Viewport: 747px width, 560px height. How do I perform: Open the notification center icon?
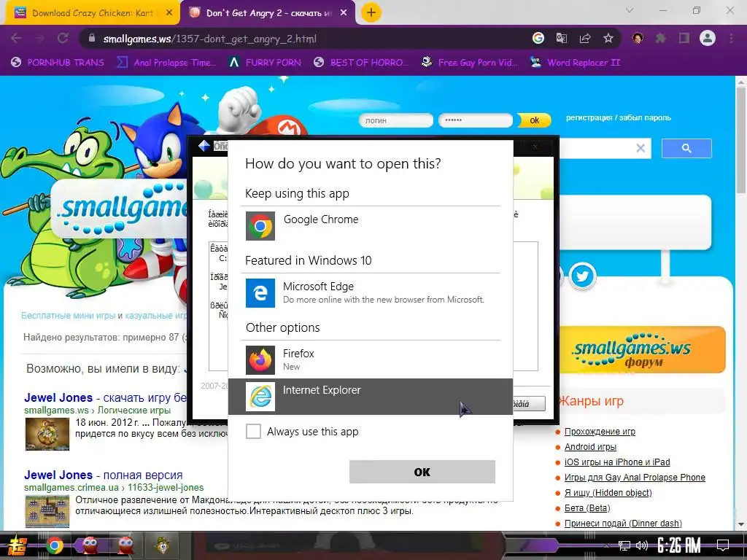coord(723,545)
